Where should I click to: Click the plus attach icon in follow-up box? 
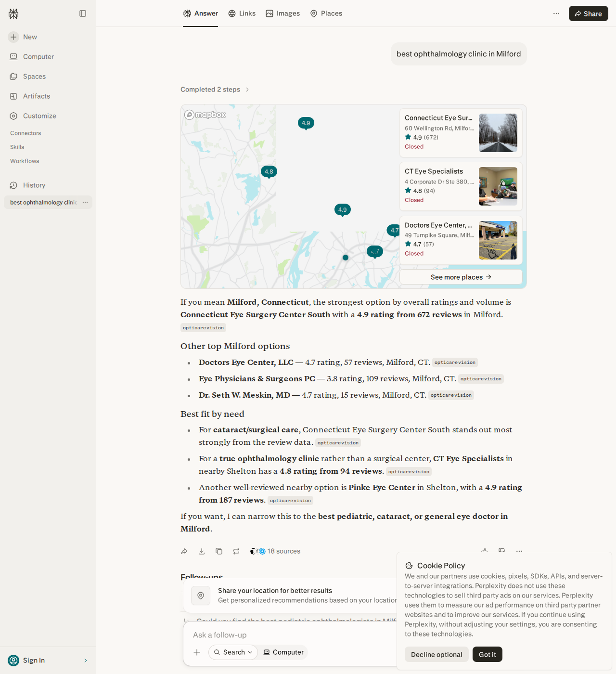point(197,652)
